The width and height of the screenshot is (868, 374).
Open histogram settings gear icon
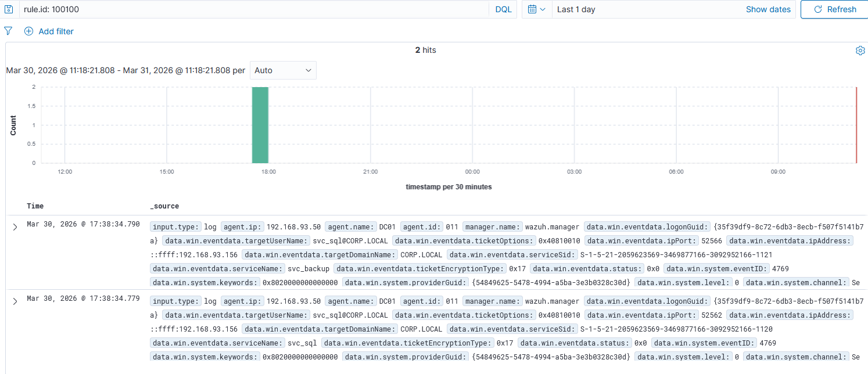click(860, 51)
